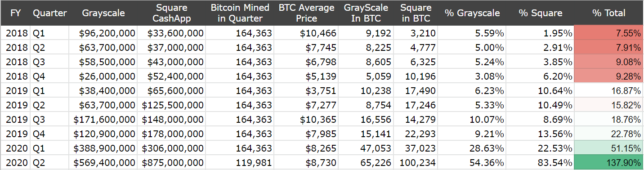Select the Grayscale column header
The height and width of the screenshot is (170, 644).
[103, 13]
